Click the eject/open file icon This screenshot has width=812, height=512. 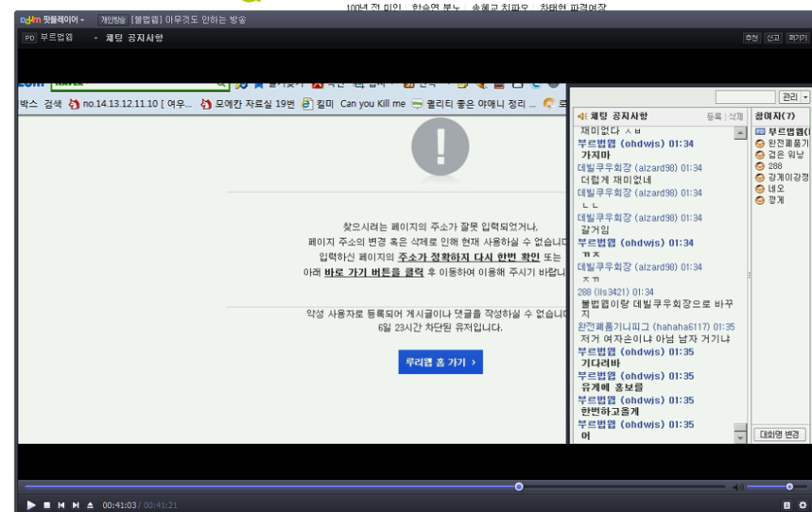[90, 505]
